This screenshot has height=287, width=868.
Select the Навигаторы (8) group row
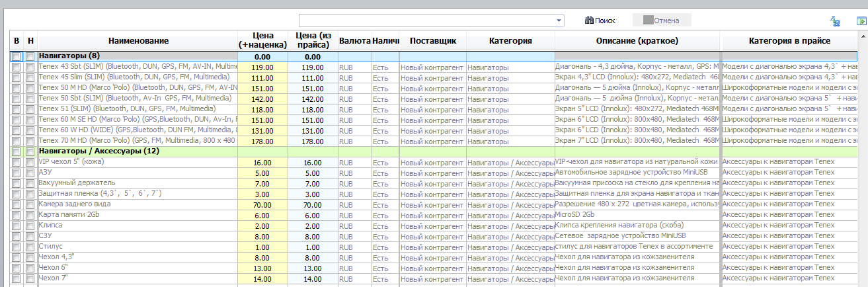(x=434, y=56)
